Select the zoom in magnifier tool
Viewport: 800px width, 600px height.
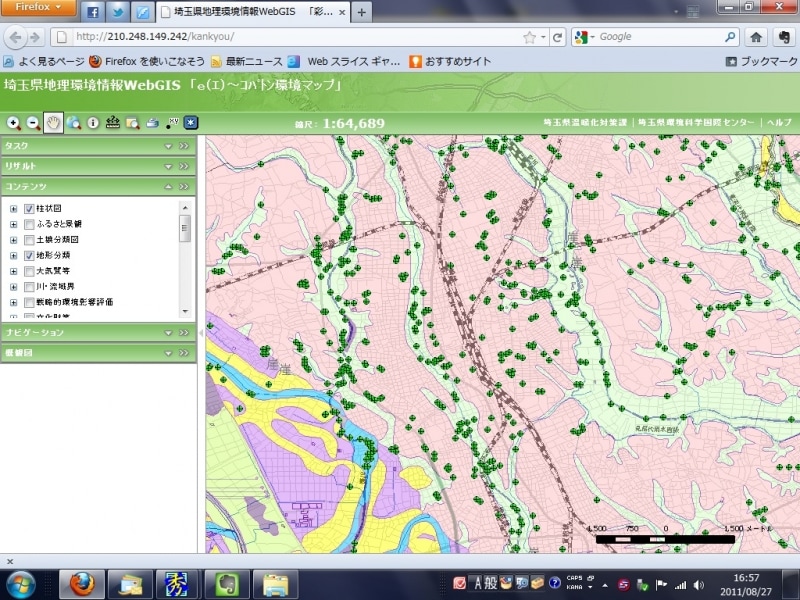pyautogui.click(x=13, y=123)
